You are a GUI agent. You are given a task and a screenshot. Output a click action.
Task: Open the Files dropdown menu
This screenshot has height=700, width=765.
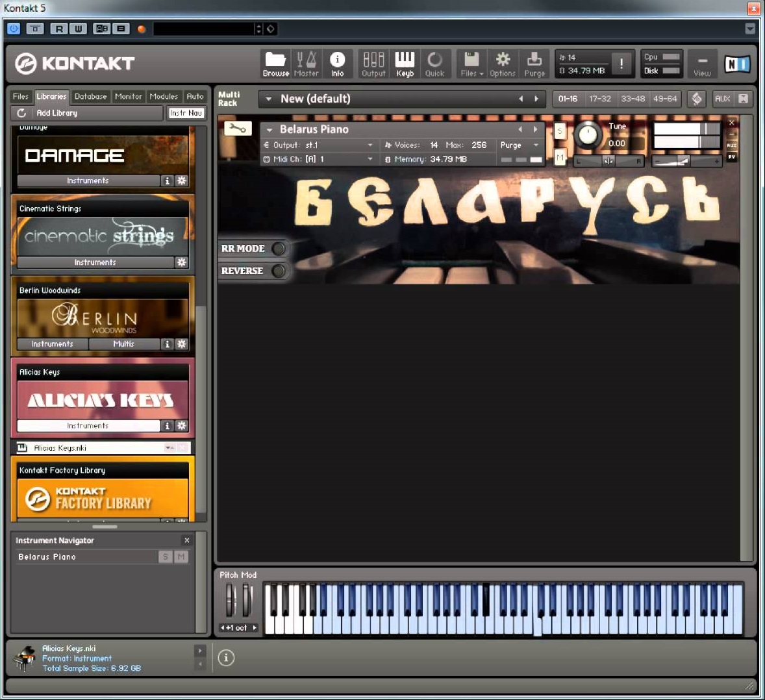coord(471,64)
